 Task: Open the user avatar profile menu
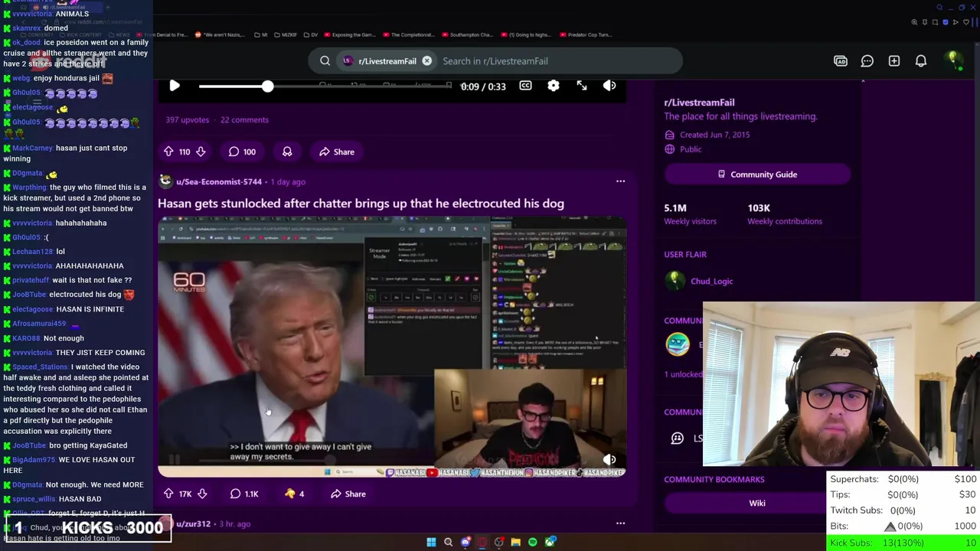pos(954,61)
